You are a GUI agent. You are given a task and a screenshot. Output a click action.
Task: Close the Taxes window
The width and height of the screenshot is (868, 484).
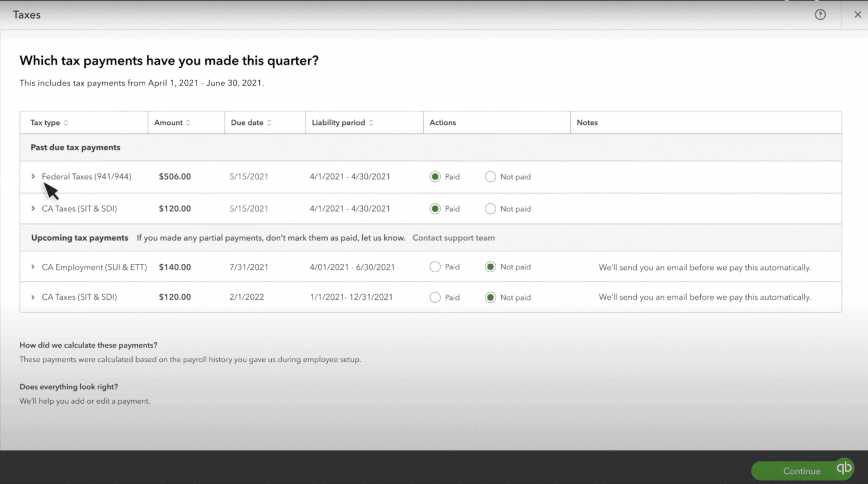point(858,15)
